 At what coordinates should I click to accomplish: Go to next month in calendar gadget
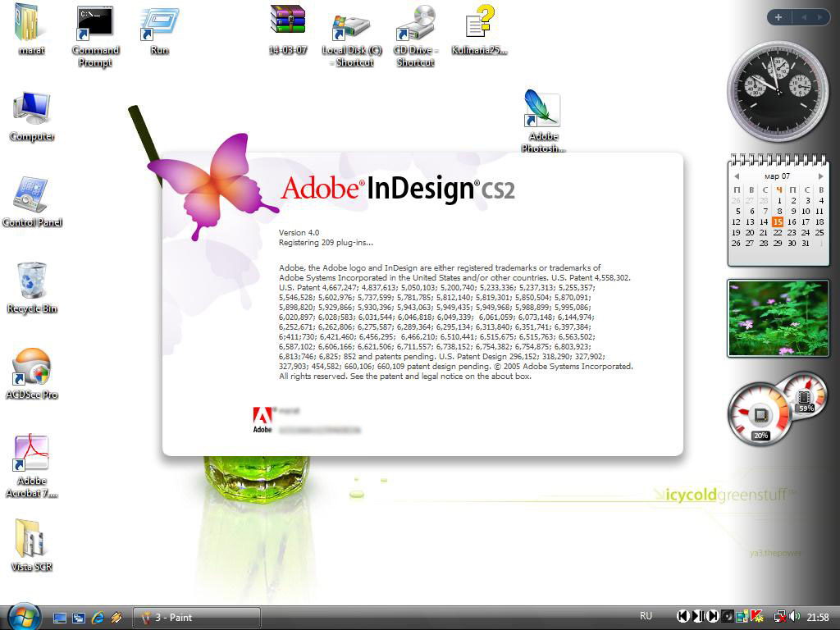tap(820, 176)
